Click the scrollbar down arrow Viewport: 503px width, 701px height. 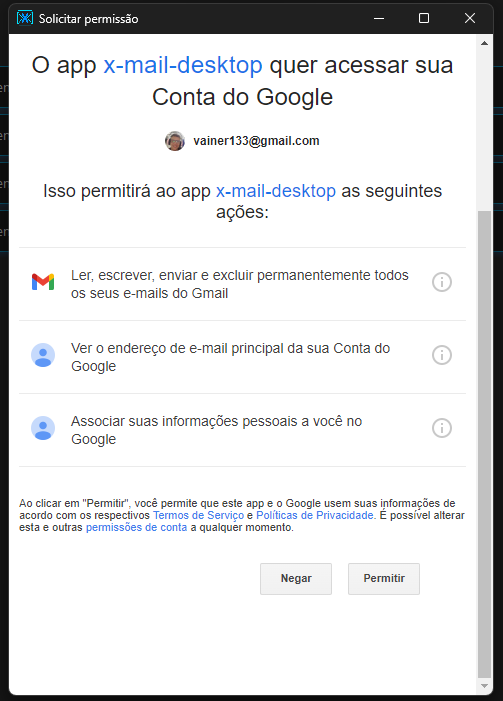[x=484, y=686]
